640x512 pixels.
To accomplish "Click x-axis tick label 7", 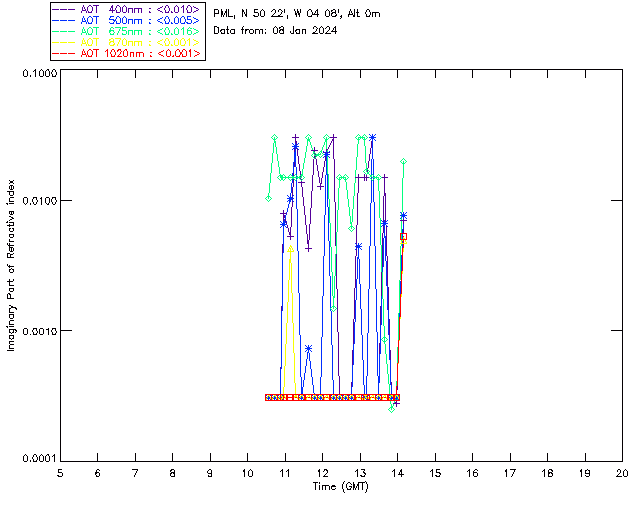I will pos(135,473).
